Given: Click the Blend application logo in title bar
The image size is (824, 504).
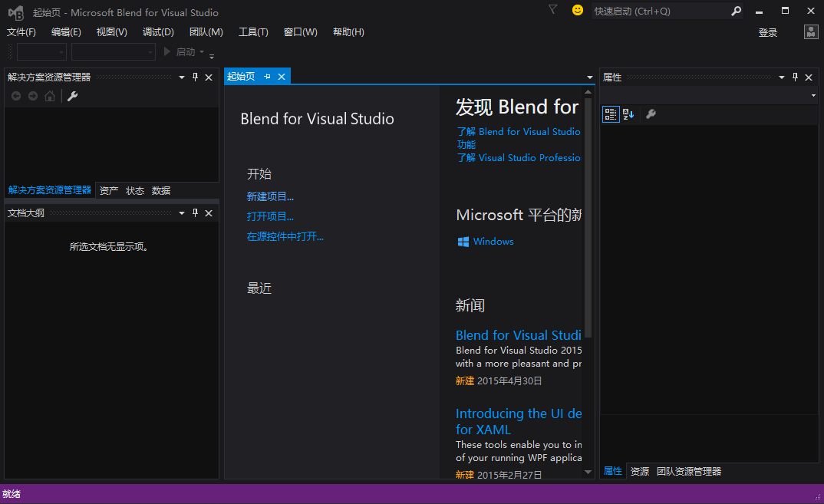Looking at the screenshot, I should (x=16, y=12).
